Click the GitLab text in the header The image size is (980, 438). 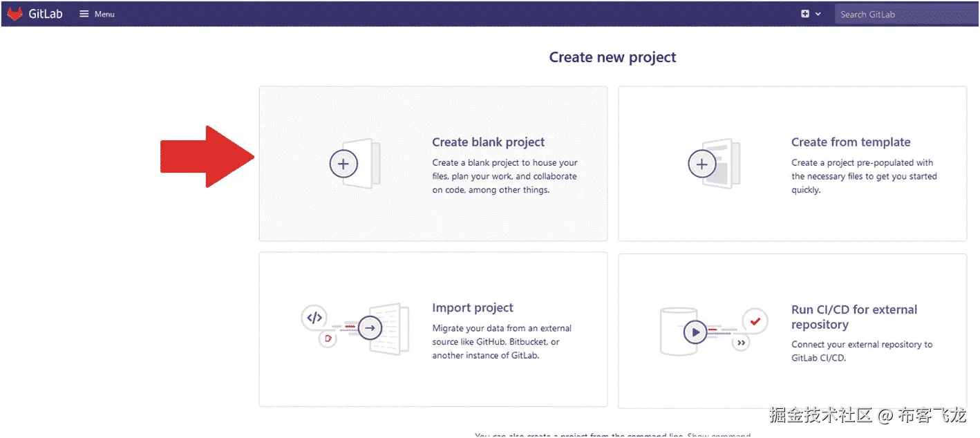click(46, 14)
